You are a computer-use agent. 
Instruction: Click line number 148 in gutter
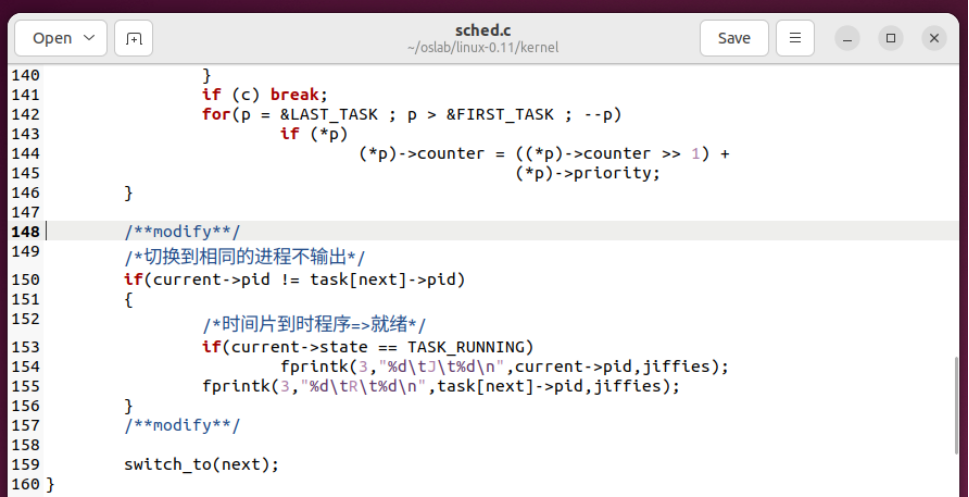tap(25, 232)
